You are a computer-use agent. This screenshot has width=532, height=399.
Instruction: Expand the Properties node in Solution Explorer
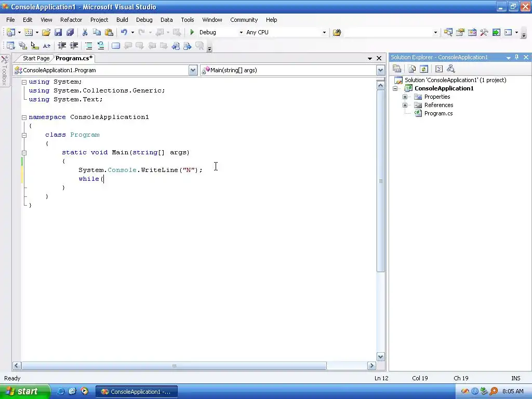pos(405,97)
